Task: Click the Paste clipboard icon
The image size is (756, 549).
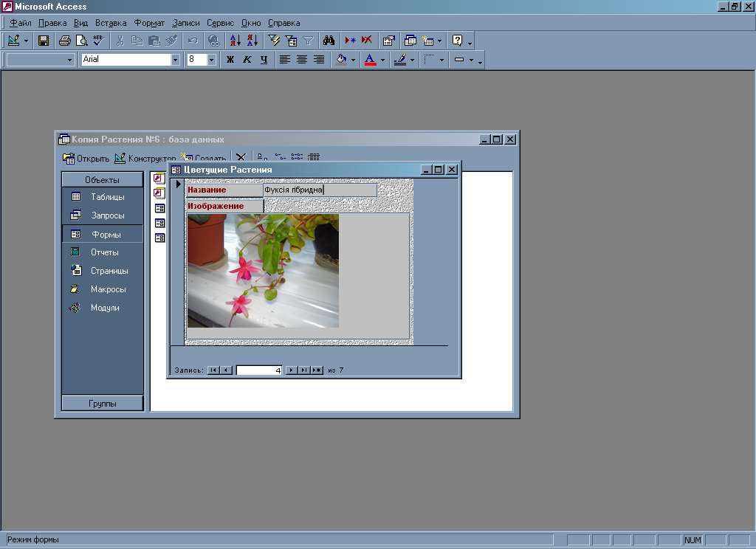Action: 154,41
